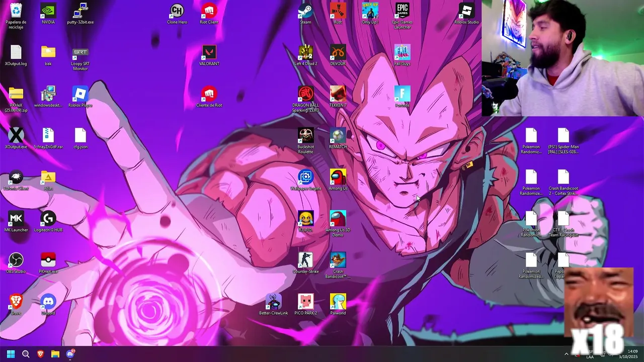
Task: Select the cfg.json file
Action: pyautogui.click(x=80, y=138)
